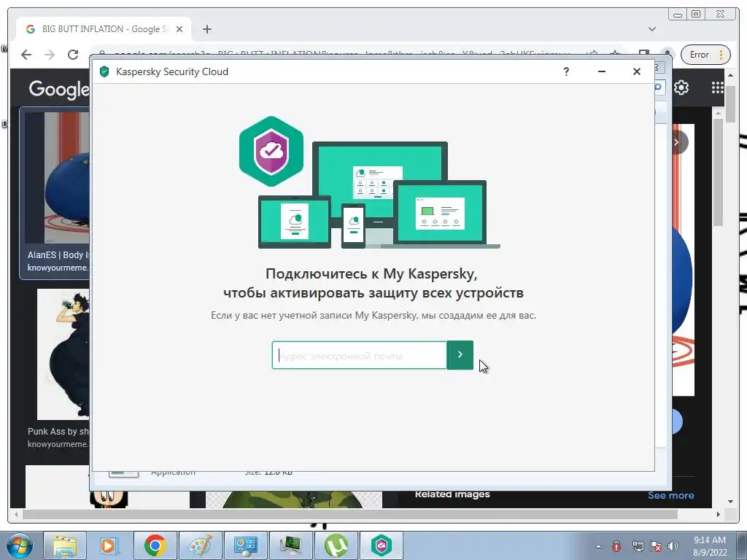
Task: Switch to Chrome in the taskbar
Action: [x=155, y=546]
